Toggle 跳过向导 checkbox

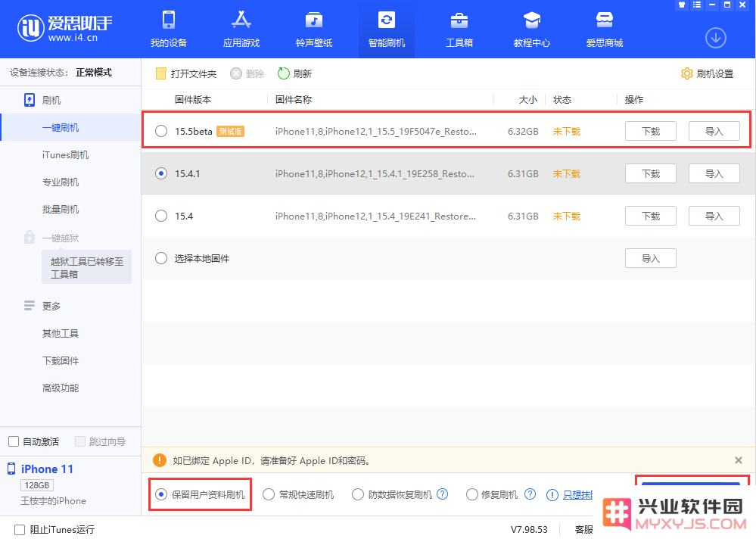[x=80, y=441]
